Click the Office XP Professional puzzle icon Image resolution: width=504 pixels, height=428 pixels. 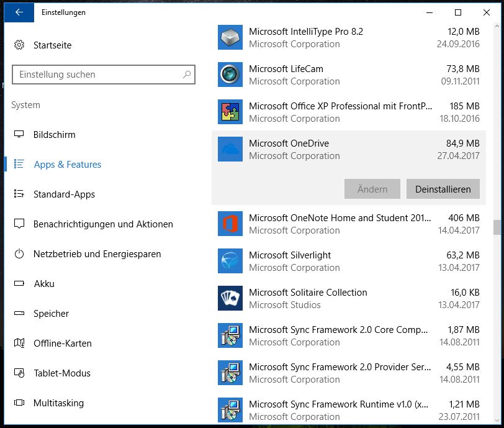coord(230,112)
